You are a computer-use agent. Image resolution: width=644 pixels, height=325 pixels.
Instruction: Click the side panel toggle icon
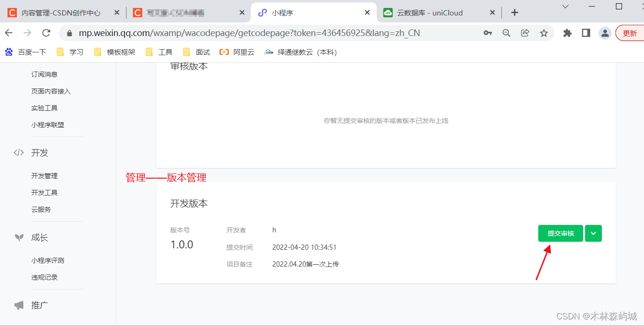(x=585, y=33)
